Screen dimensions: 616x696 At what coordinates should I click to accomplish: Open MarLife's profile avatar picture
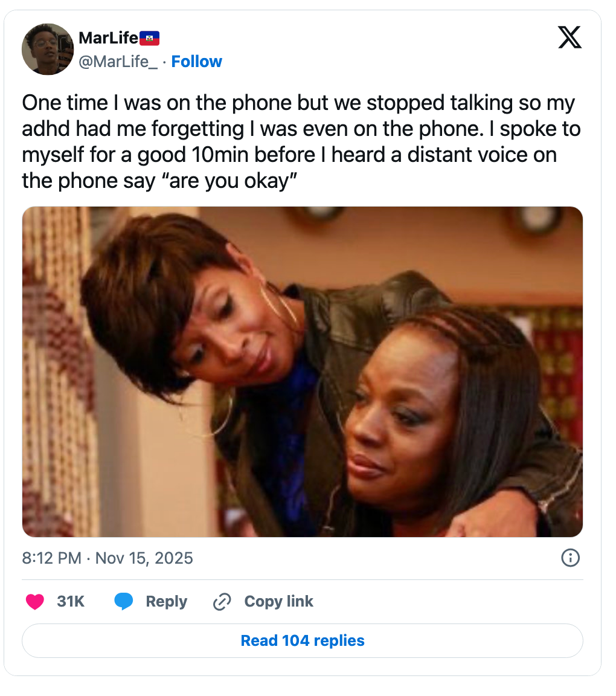(48, 49)
